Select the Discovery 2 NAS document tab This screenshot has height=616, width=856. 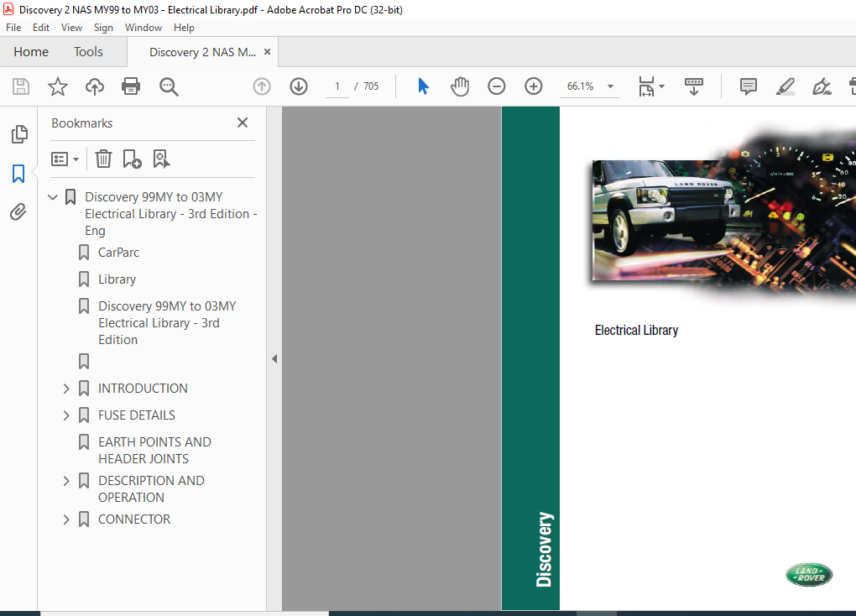[x=202, y=52]
